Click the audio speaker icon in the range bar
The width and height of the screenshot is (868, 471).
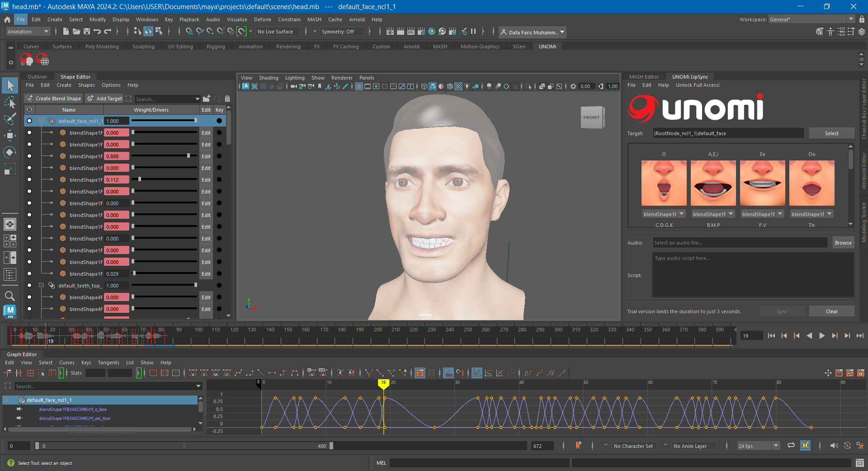pyautogui.click(x=834, y=446)
